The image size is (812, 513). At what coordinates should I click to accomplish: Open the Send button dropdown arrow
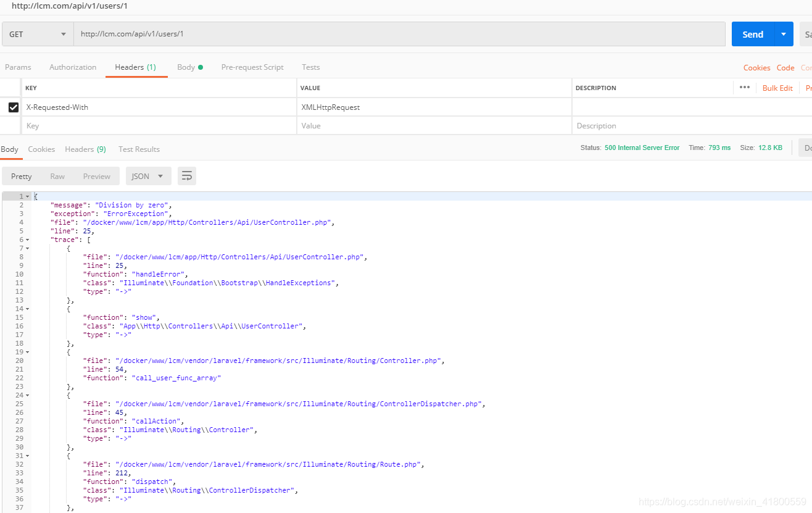click(784, 34)
